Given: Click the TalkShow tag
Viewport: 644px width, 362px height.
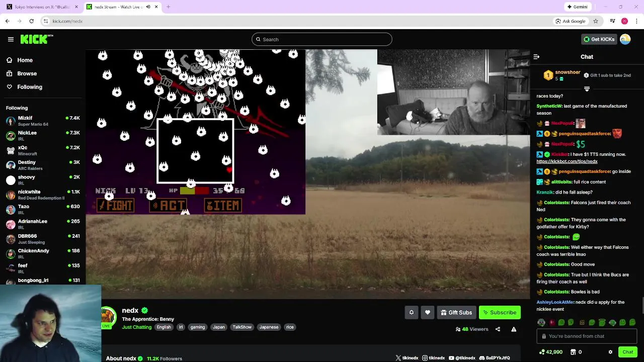Looking at the screenshot, I should click(242, 327).
